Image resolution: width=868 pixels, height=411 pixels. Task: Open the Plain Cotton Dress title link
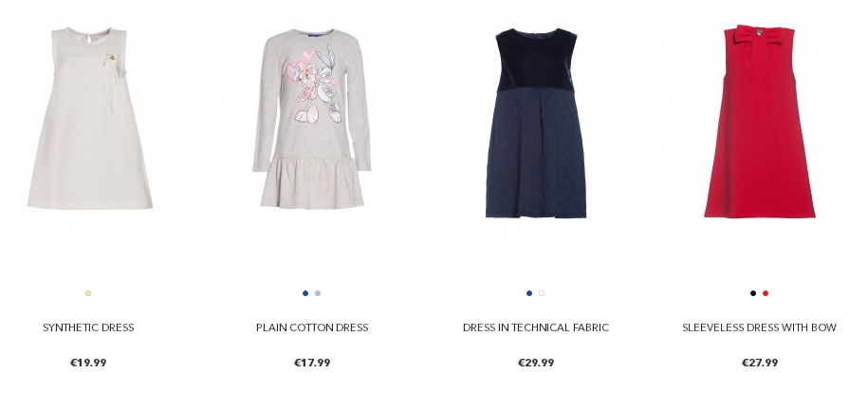pos(312,327)
